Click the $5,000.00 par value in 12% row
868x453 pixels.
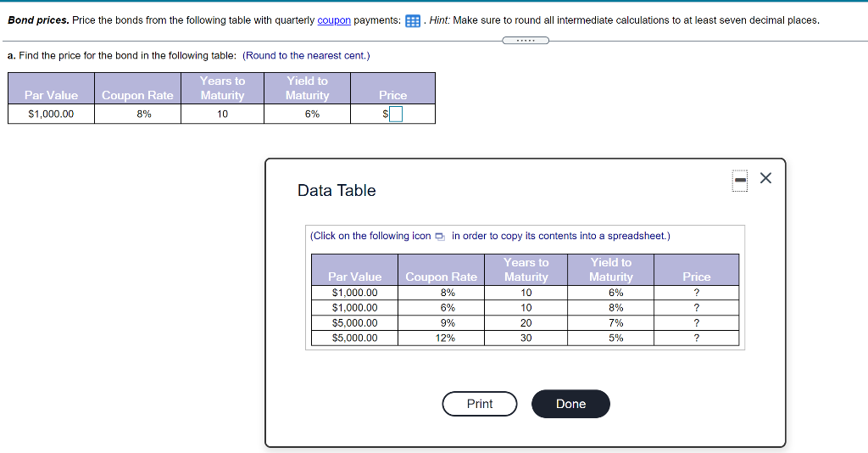pyautogui.click(x=355, y=338)
